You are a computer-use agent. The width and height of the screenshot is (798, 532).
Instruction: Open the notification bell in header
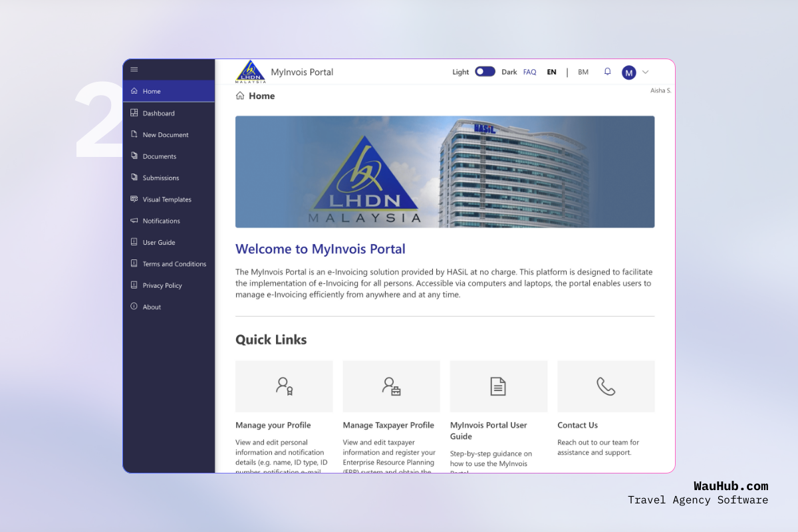[x=607, y=72]
